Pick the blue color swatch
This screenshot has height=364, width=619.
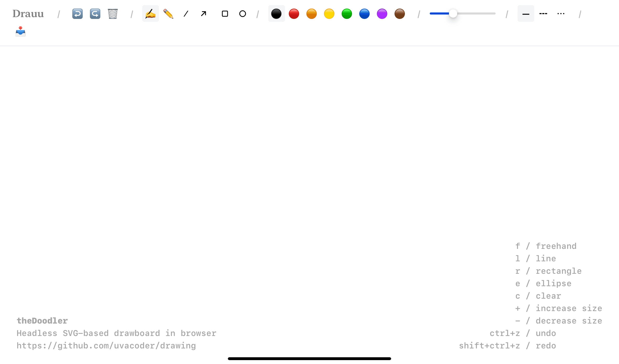364,14
